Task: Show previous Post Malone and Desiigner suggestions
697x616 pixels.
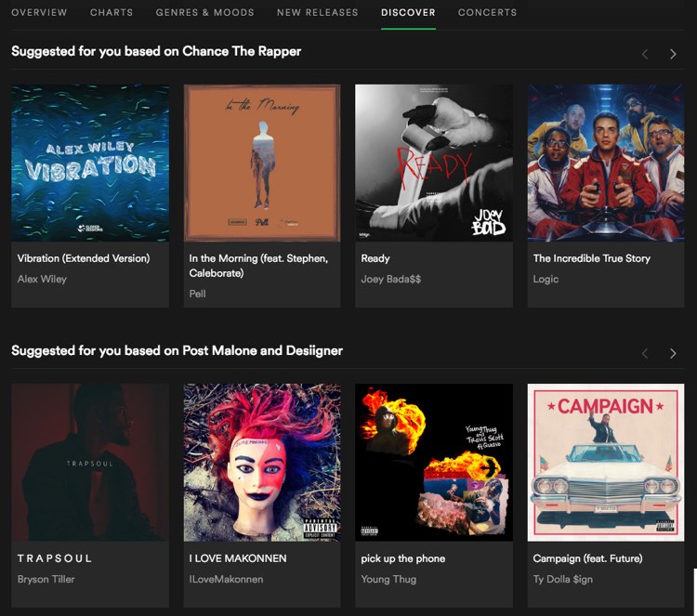Action: pos(645,353)
